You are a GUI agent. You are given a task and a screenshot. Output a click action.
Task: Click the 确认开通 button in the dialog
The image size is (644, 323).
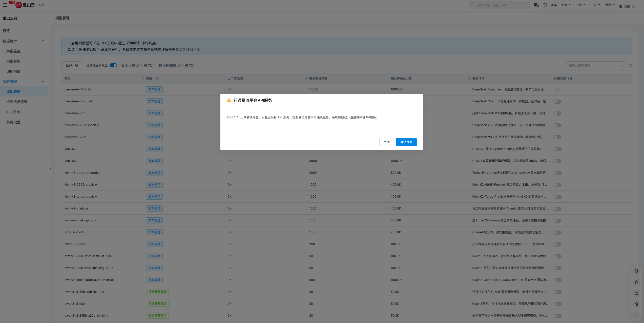pyautogui.click(x=406, y=142)
